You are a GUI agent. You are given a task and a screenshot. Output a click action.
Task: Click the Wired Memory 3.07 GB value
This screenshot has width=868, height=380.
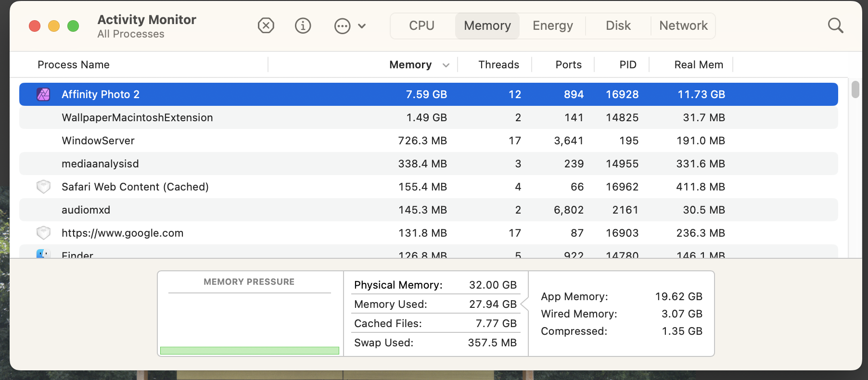[682, 314]
